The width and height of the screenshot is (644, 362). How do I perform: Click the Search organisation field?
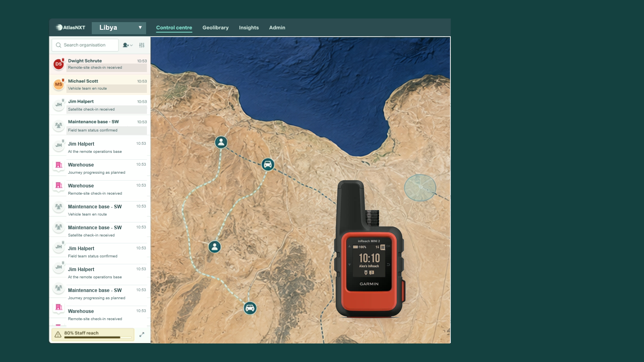coord(85,45)
